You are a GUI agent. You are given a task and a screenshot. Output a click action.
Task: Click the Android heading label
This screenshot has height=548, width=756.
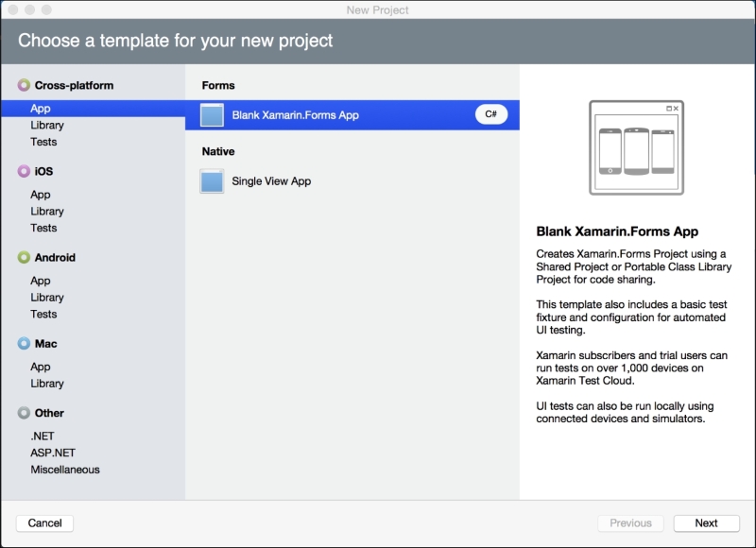[55, 257]
